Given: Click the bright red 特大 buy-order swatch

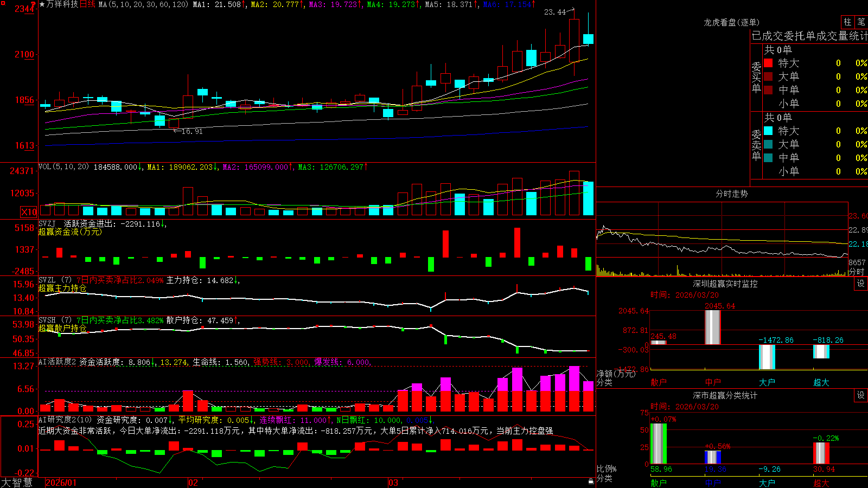Looking at the screenshot, I should 768,63.
